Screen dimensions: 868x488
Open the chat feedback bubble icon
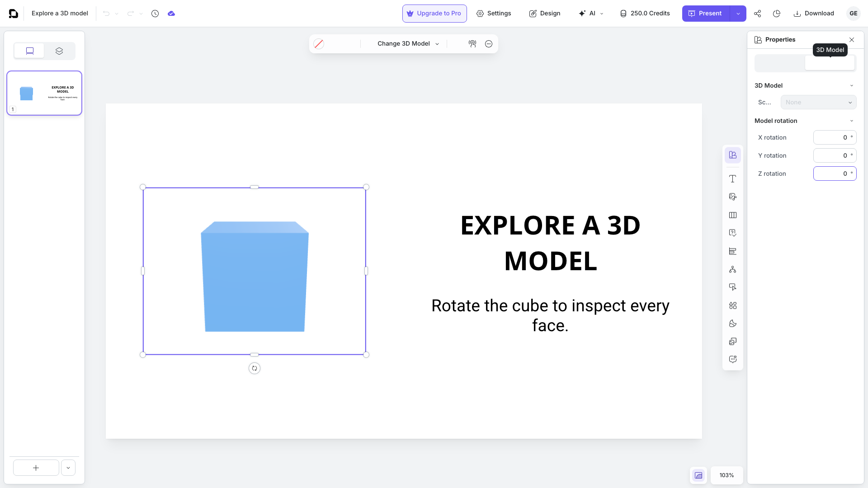pos(733,360)
